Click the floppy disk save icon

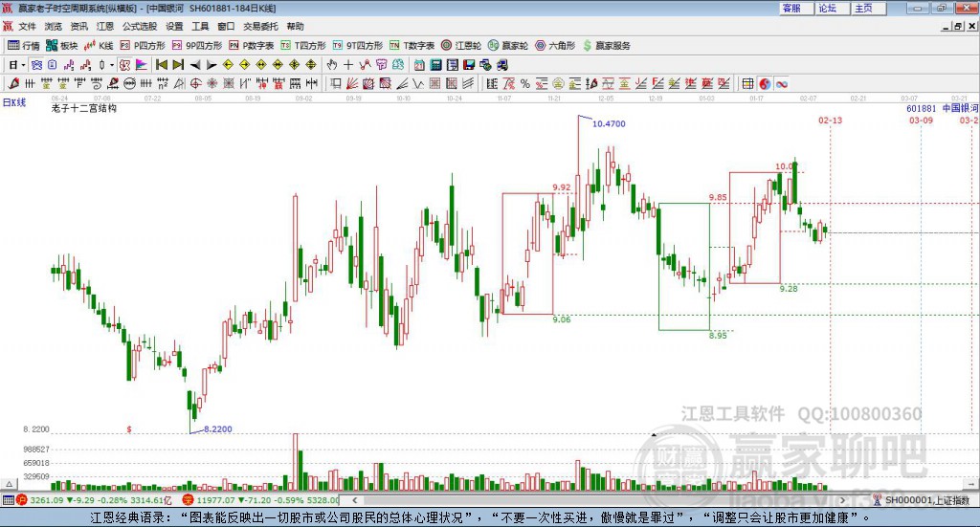coord(469,65)
